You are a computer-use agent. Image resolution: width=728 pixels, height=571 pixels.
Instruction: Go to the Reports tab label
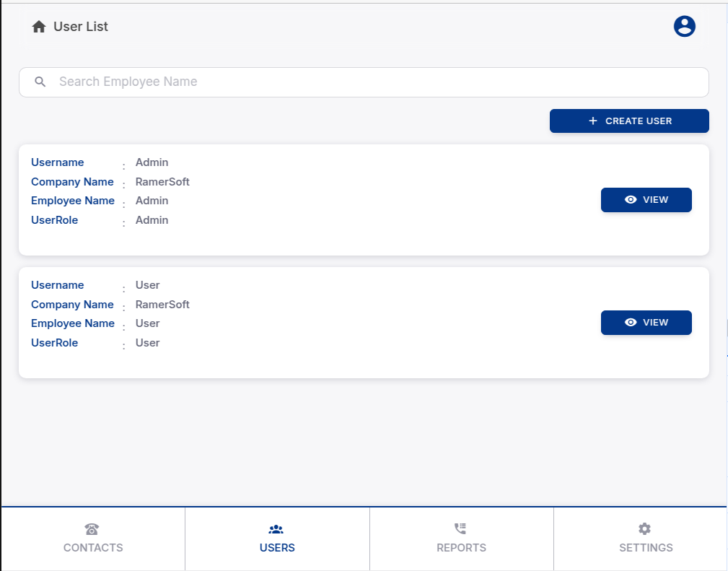[x=461, y=548]
